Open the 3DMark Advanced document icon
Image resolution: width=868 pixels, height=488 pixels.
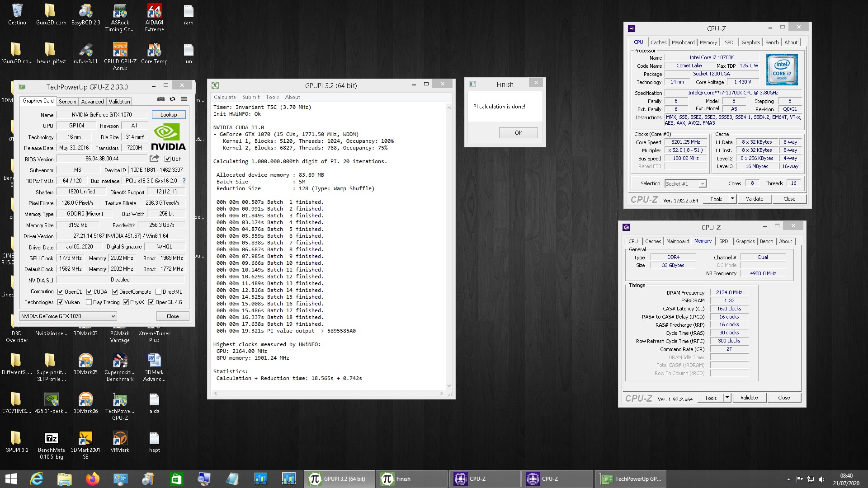pyautogui.click(x=154, y=367)
